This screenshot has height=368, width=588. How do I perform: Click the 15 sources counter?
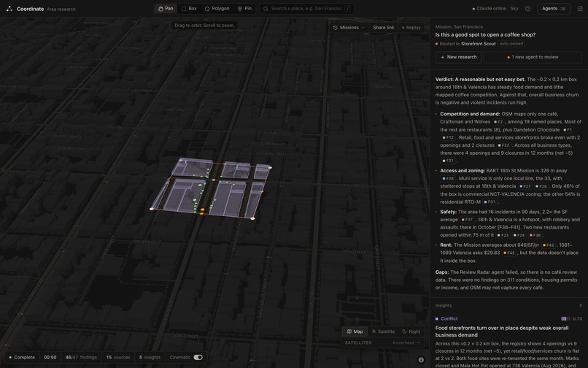click(118, 358)
